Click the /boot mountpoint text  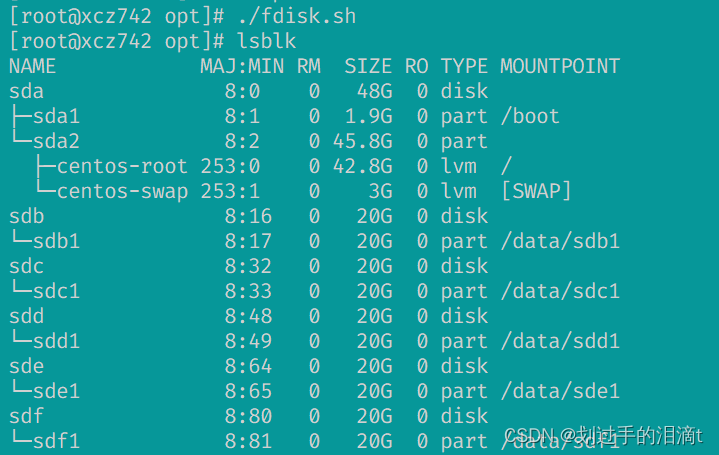[x=530, y=116]
